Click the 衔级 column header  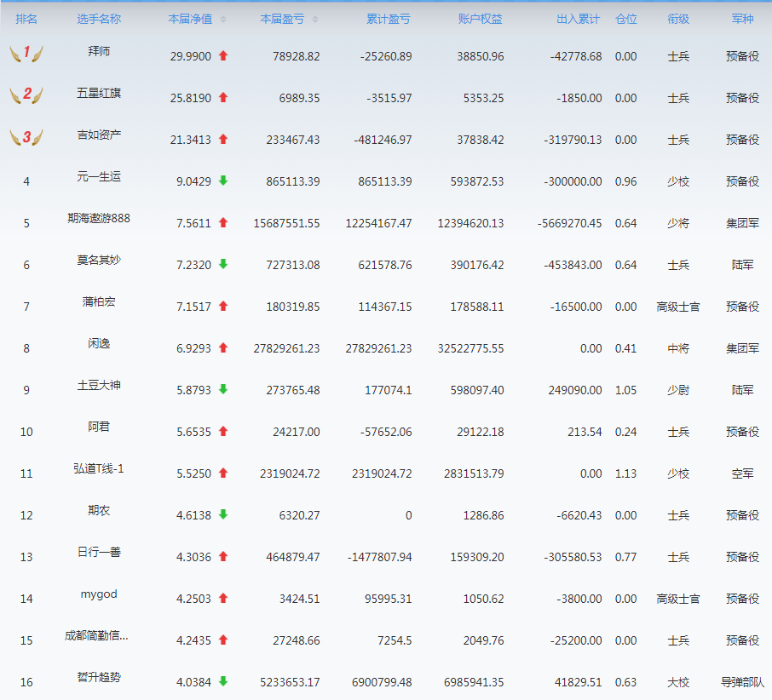pos(678,20)
